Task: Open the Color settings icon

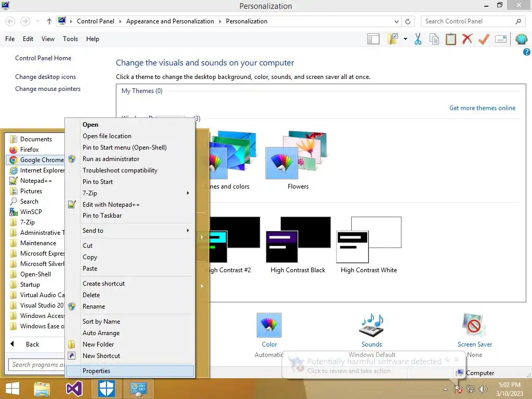Action: 269,325
